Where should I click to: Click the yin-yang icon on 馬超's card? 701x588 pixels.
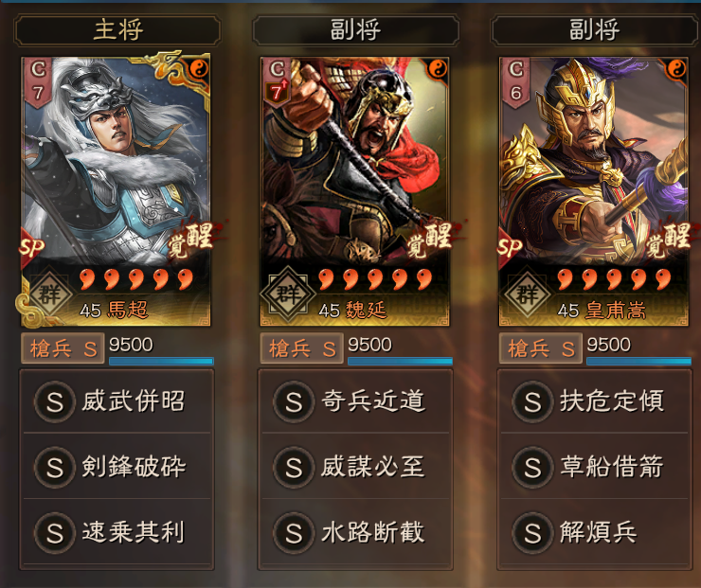[x=199, y=69]
